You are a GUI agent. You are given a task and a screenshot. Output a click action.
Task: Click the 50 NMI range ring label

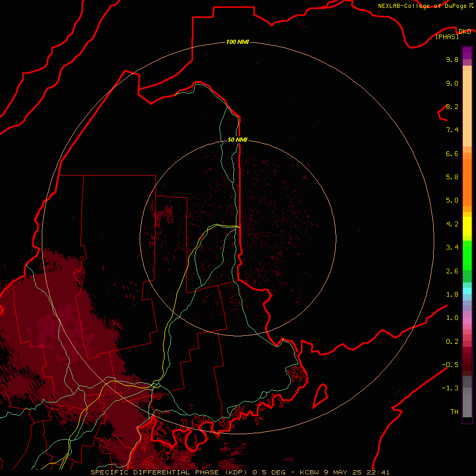pos(237,140)
